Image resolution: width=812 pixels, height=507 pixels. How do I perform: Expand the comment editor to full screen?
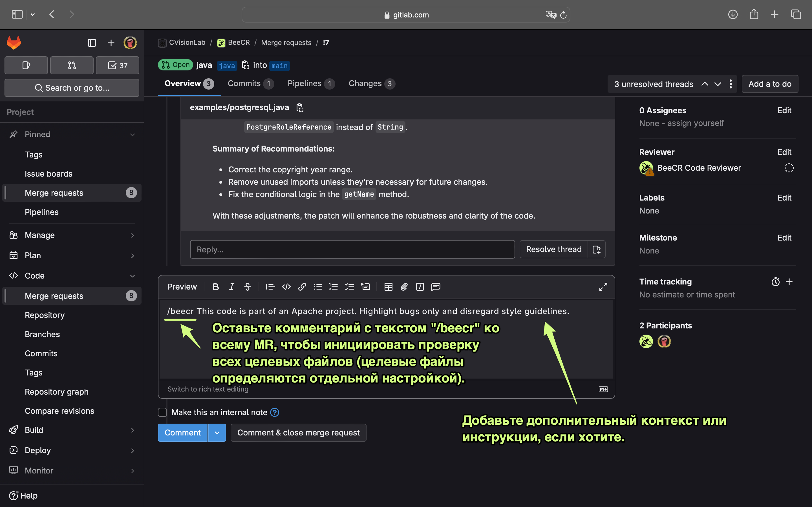coord(603,287)
